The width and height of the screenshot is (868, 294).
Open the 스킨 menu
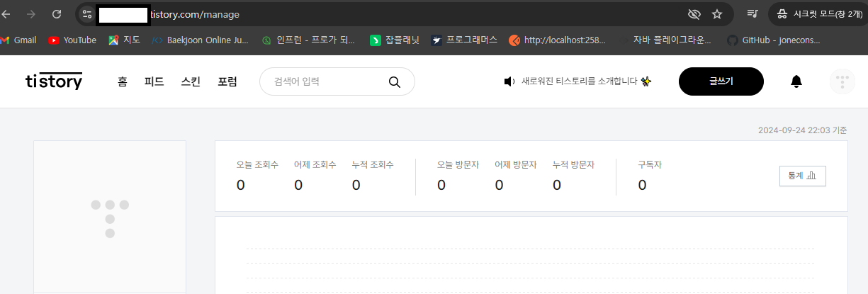click(x=191, y=81)
